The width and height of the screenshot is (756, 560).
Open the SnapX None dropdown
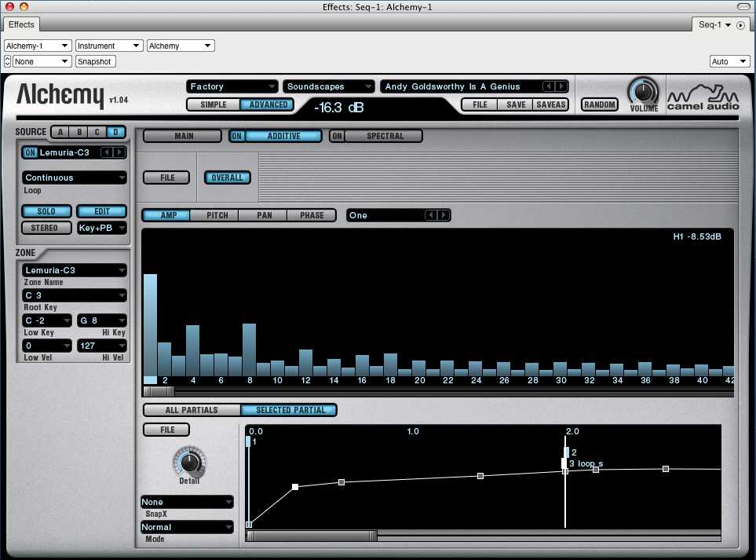tap(187, 502)
